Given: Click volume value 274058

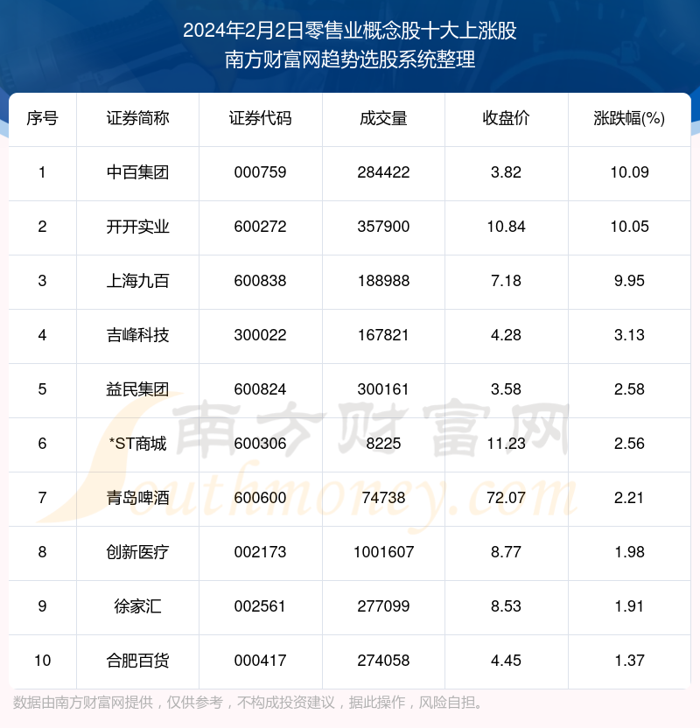Looking at the screenshot, I should pos(383,661).
